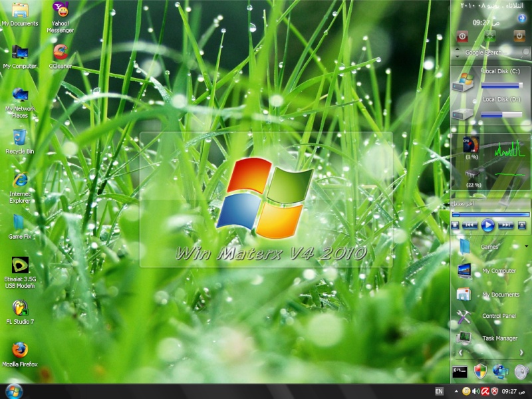Launch Internet Explorer desktop shortcut
Screen dimensions: 532x399
point(20,188)
